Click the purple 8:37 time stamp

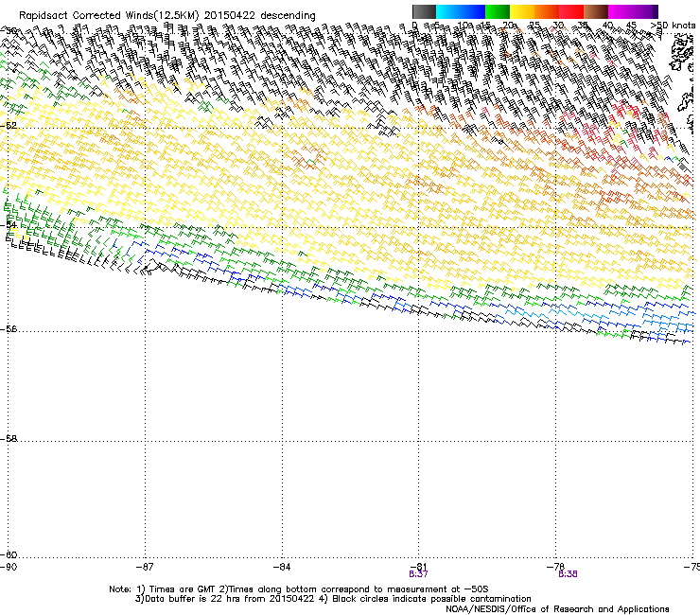[418, 574]
